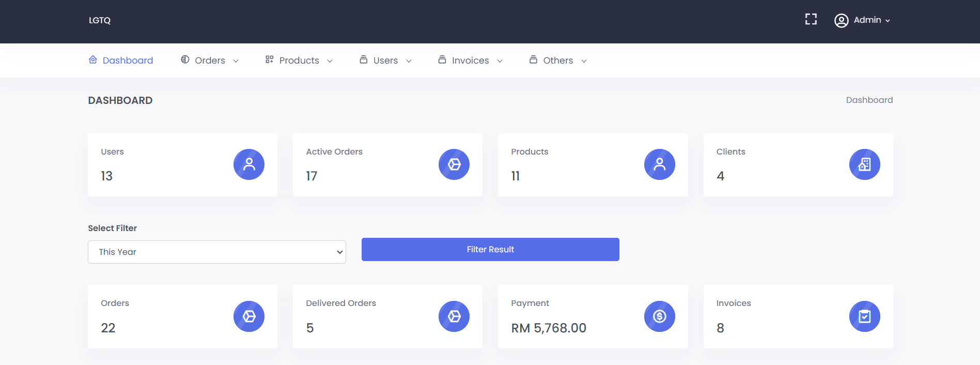Viewport: 980px width, 365px height.
Task: Expand the Products navigation menu
Action: click(299, 60)
